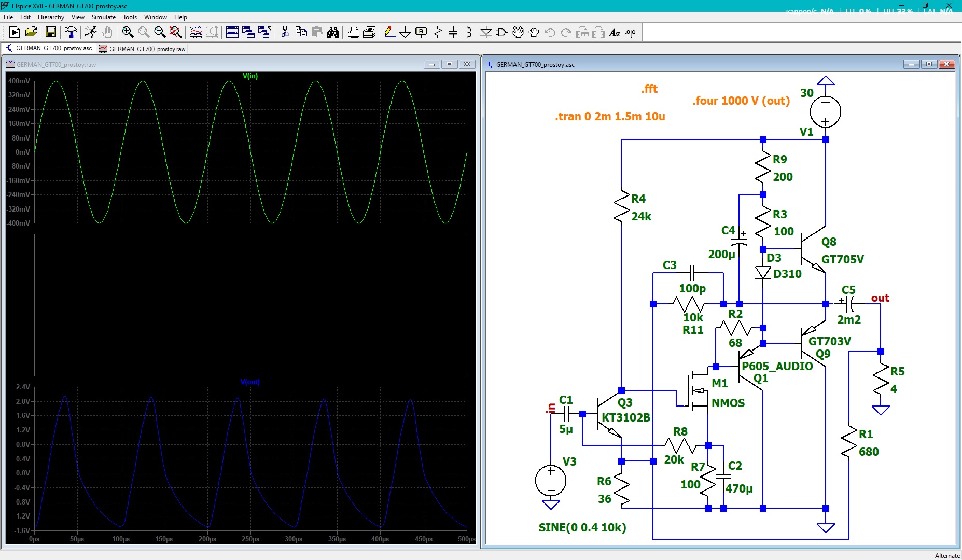
Task: Select the Text Aa tool
Action: [615, 33]
